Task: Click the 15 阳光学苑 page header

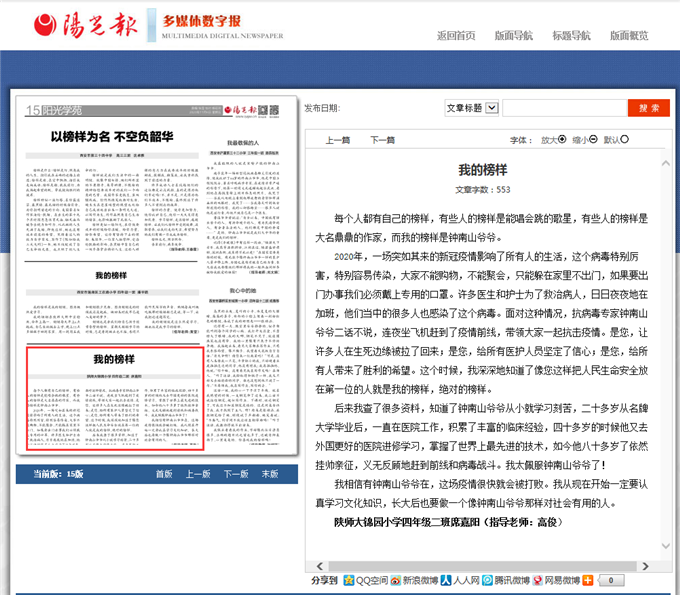Action: coord(53,110)
